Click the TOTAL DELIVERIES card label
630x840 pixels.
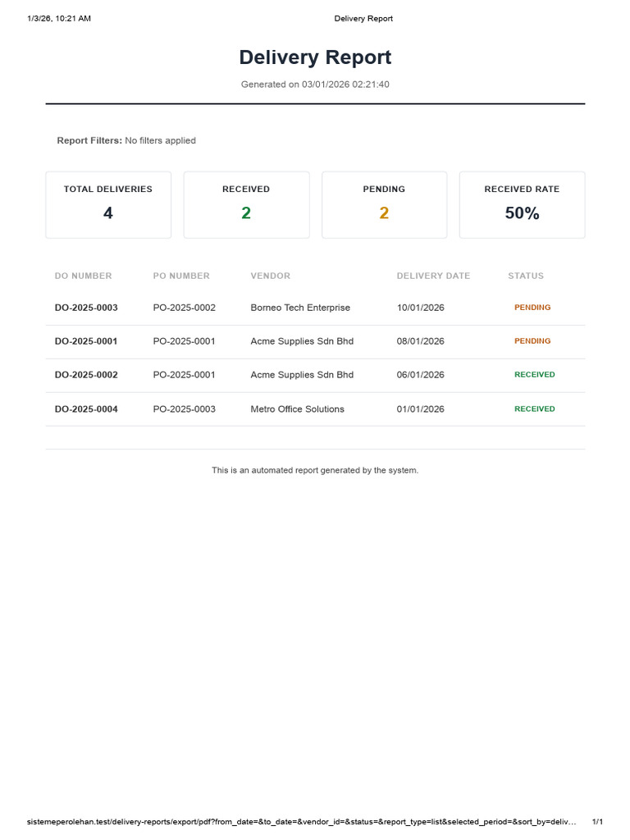108,189
